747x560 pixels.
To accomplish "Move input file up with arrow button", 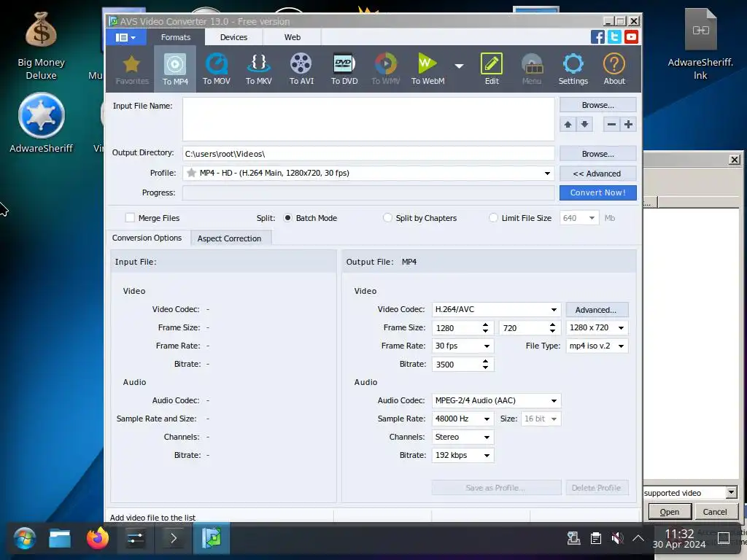I will tap(568, 125).
